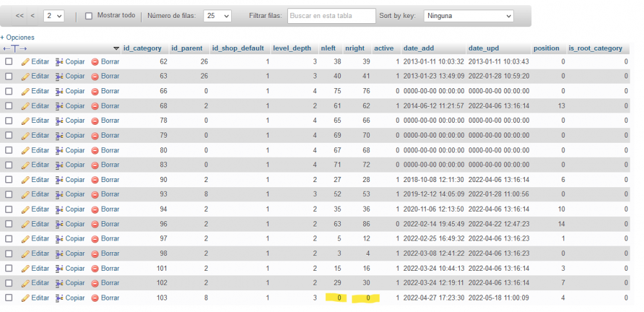Sort by date_upd column header
The width and height of the screenshot is (644, 312).
(x=484, y=48)
